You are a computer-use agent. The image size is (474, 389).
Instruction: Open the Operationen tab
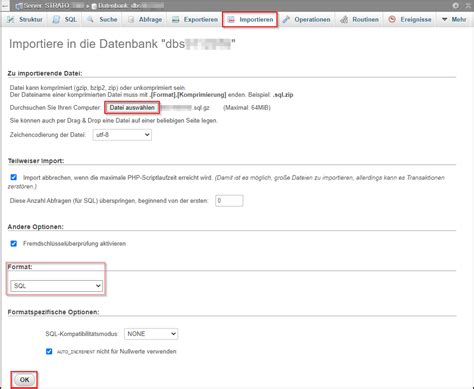(306, 20)
